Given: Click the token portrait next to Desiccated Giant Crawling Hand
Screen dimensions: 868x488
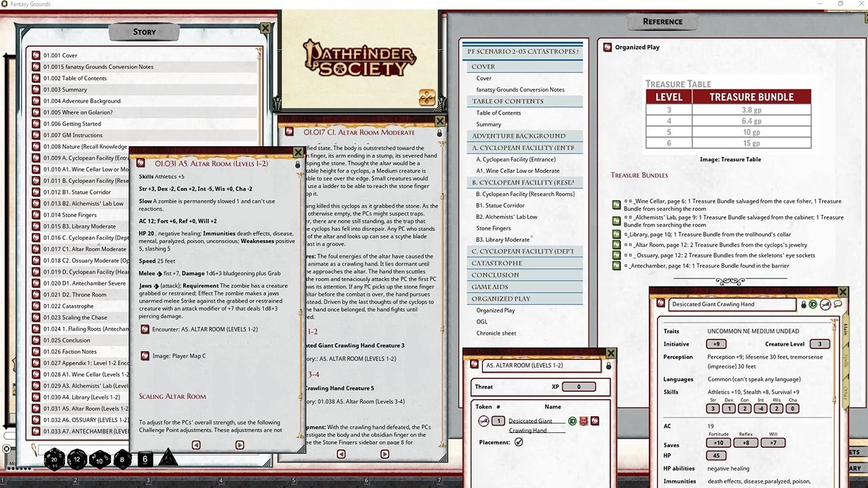Looking at the screenshot, I should point(484,420).
